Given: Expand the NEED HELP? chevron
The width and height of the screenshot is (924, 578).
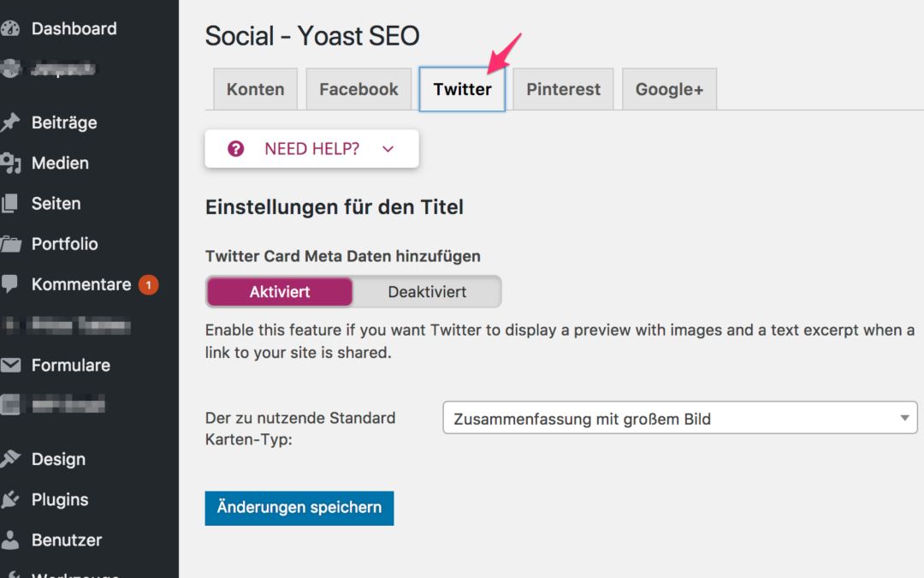Looking at the screenshot, I should point(388,149).
